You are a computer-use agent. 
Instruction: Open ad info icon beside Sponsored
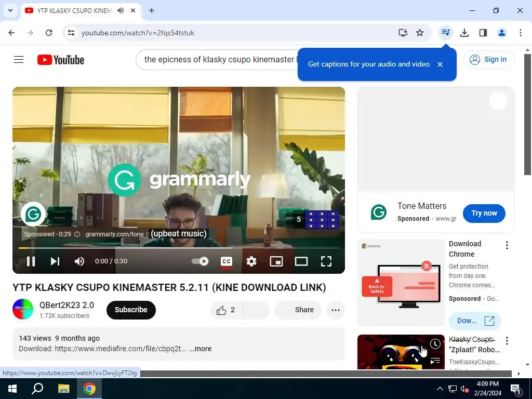[x=77, y=234]
